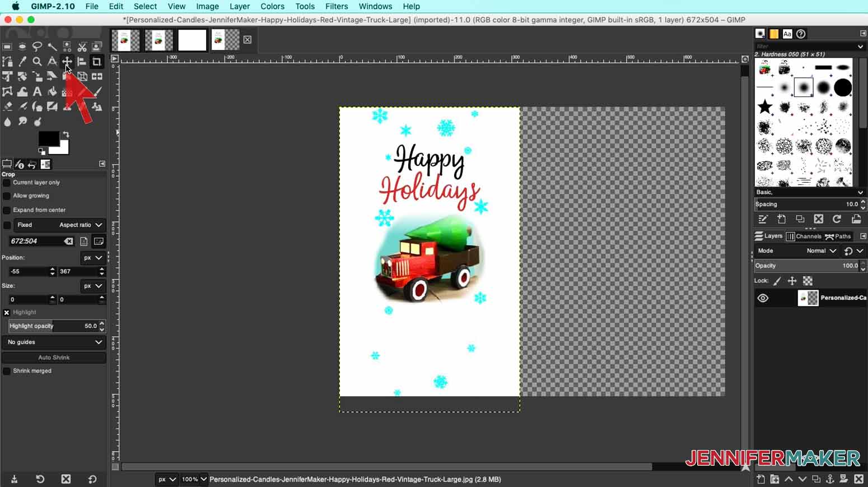Toggle Lock pixels brush icon
The width and height of the screenshot is (868, 487).
point(777,281)
